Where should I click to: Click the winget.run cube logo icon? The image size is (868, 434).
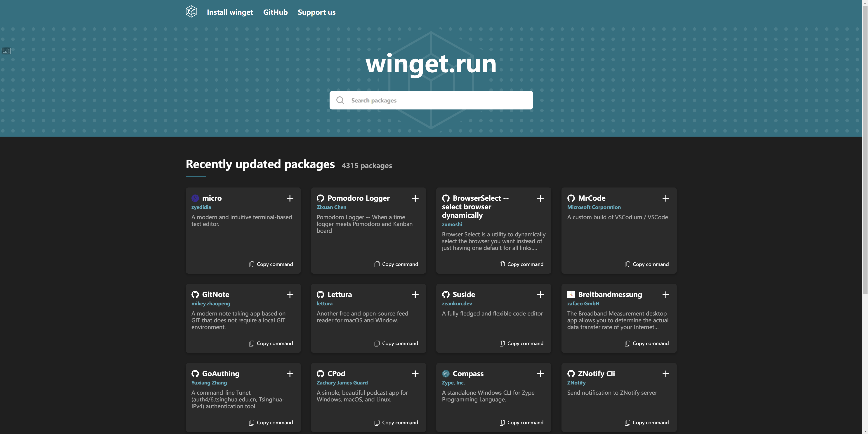[191, 12]
